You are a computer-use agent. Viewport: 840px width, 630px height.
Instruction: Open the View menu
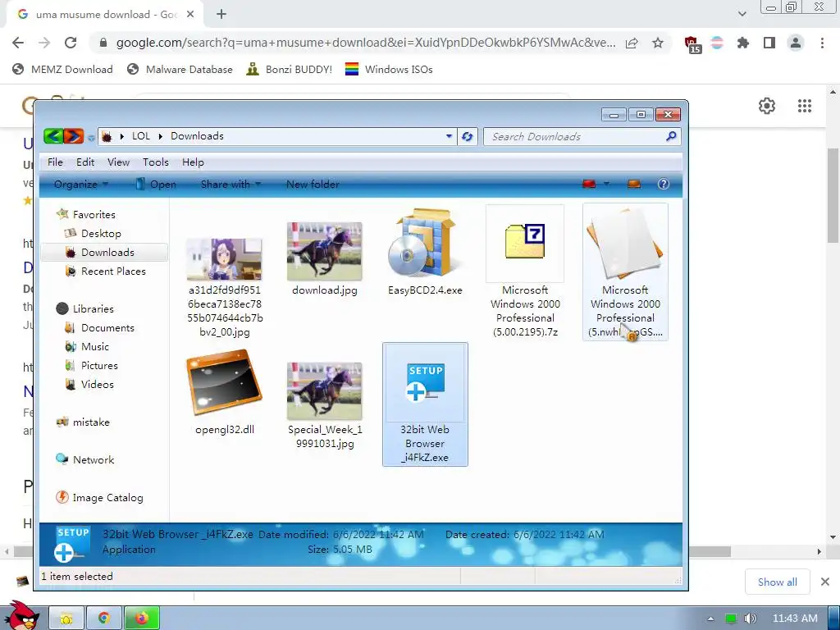click(118, 162)
